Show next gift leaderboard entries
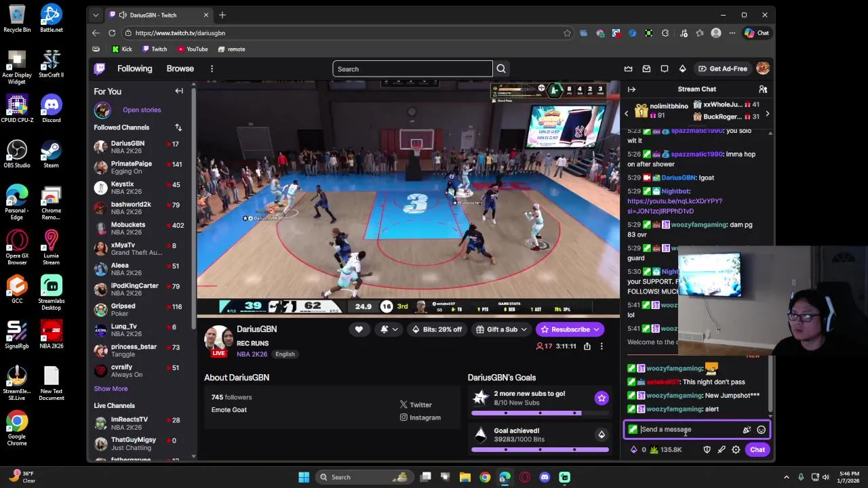The height and width of the screenshot is (488, 868). point(767,114)
